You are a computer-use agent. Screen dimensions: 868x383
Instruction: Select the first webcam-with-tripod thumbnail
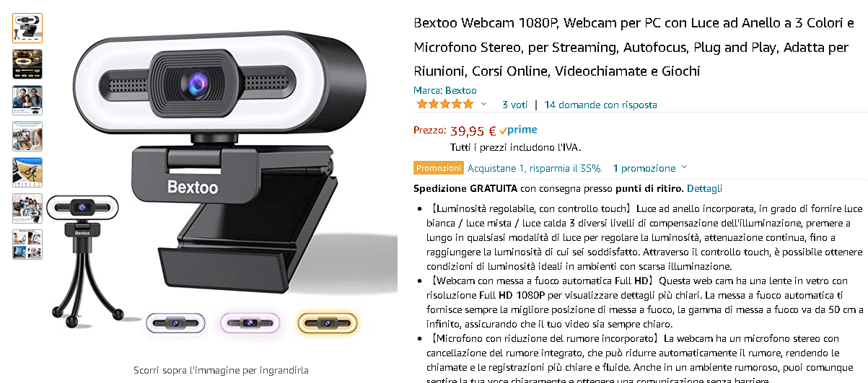[x=27, y=28]
